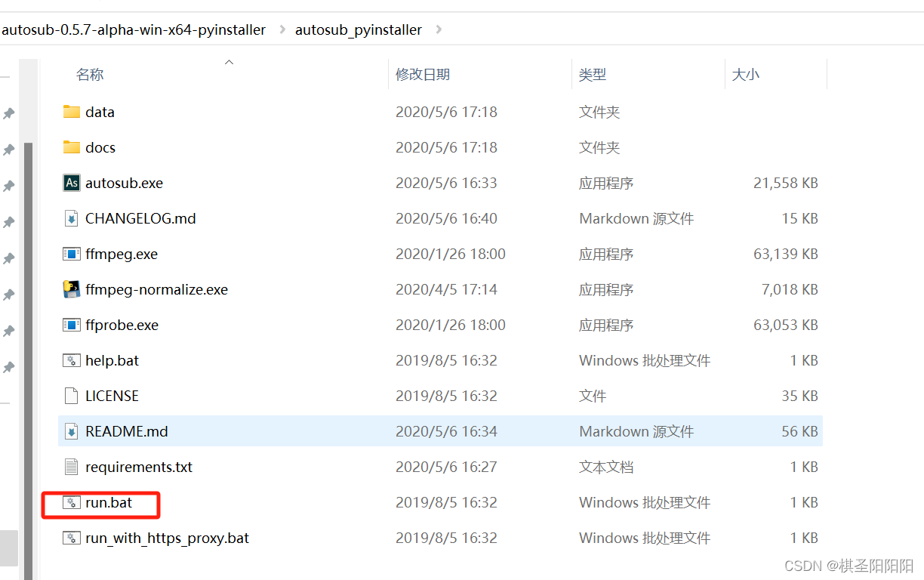
Task: Select README.md file name
Action: click(x=127, y=431)
